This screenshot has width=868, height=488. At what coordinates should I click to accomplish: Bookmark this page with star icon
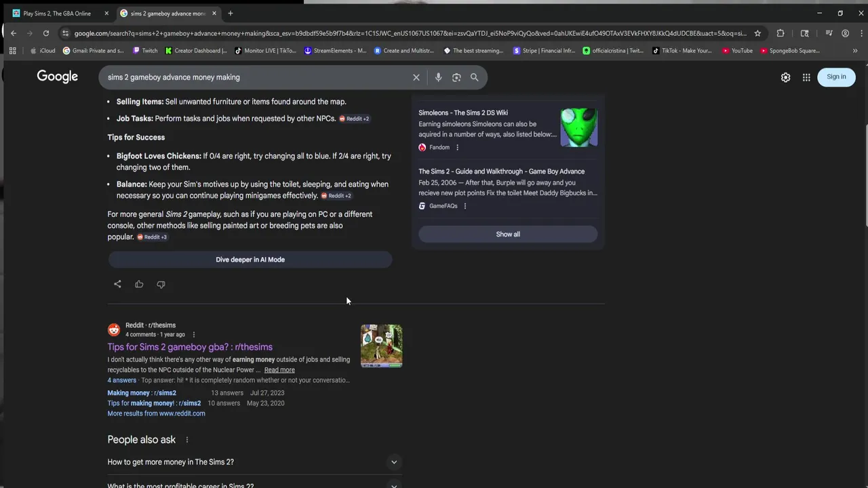757,33
